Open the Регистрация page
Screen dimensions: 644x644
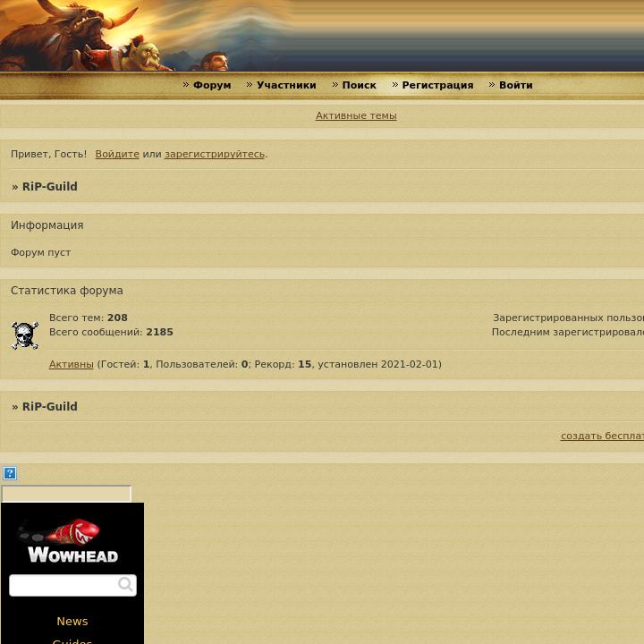pos(437,85)
